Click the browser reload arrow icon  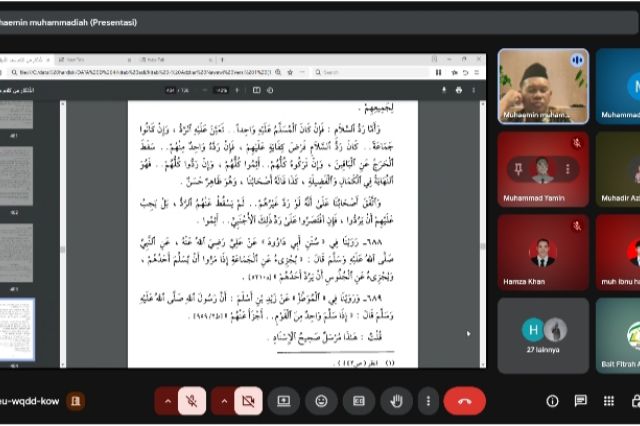465,72
